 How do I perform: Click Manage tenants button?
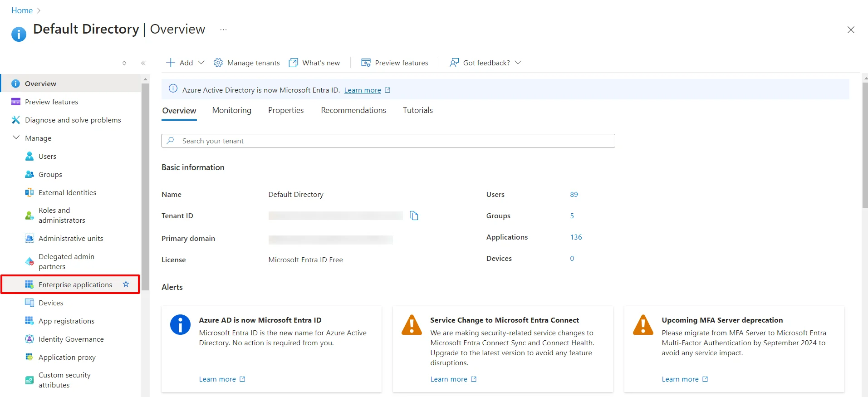pyautogui.click(x=247, y=63)
